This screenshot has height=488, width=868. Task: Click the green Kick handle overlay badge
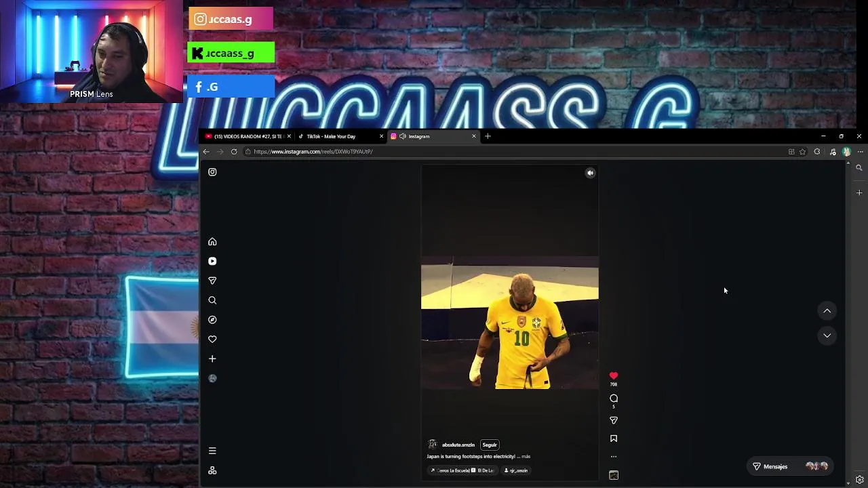(231, 53)
